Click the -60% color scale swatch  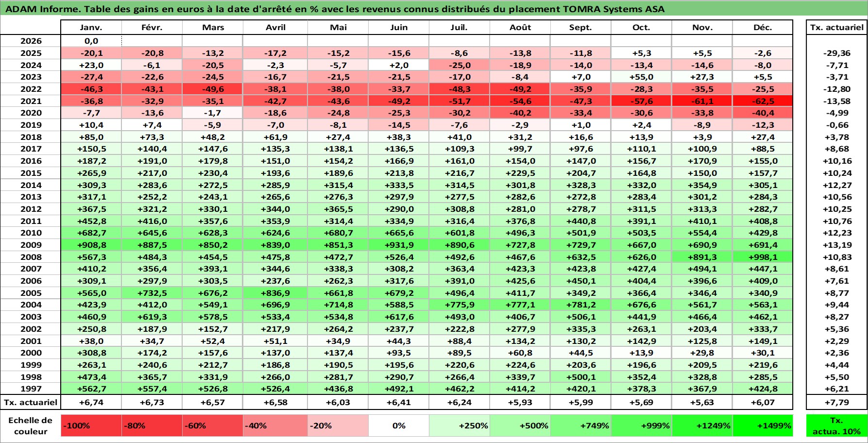(213, 426)
